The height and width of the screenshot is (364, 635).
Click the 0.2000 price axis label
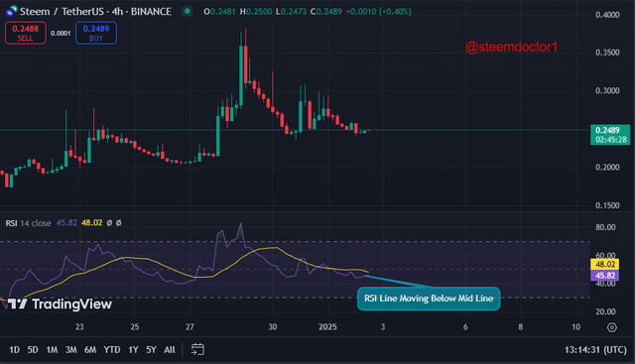tap(607, 168)
